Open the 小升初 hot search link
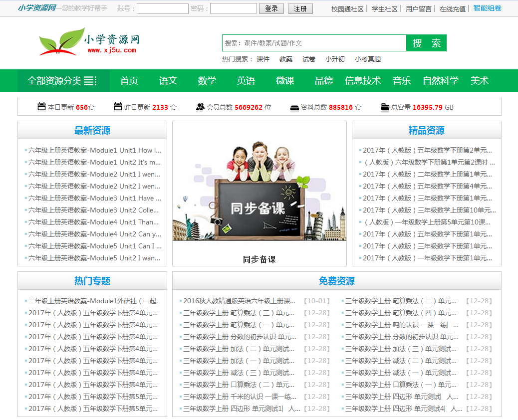 (x=335, y=59)
